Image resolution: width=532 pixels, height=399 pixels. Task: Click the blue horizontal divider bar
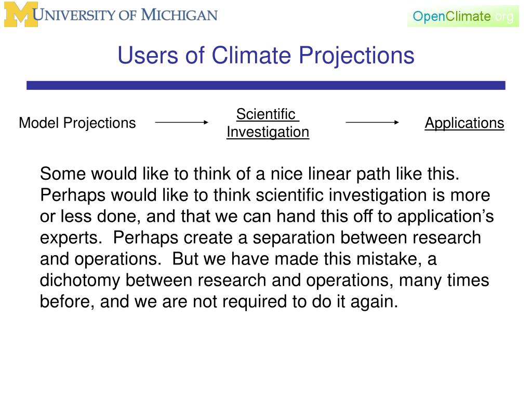[265, 85]
